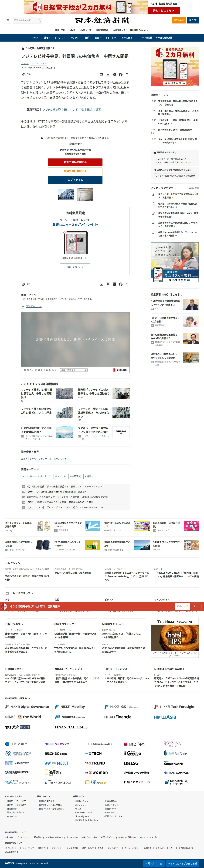Follow the 法務ガバナンス topic plus icon
The width and height of the screenshot is (204, 868).
tap(23, 307)
